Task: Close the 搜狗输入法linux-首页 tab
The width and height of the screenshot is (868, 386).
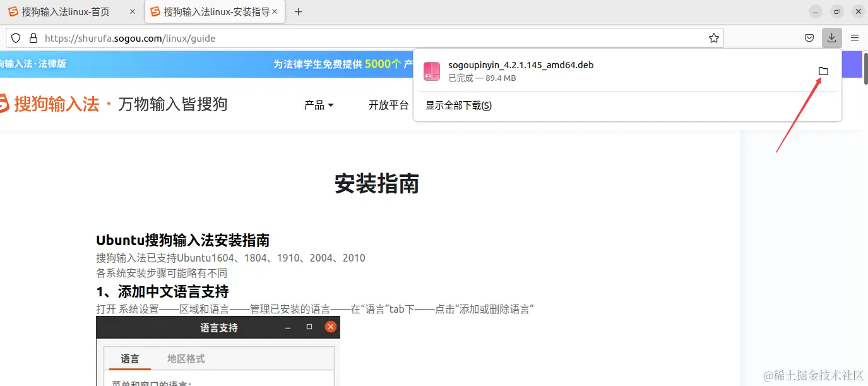Action: tap(132, 11)
